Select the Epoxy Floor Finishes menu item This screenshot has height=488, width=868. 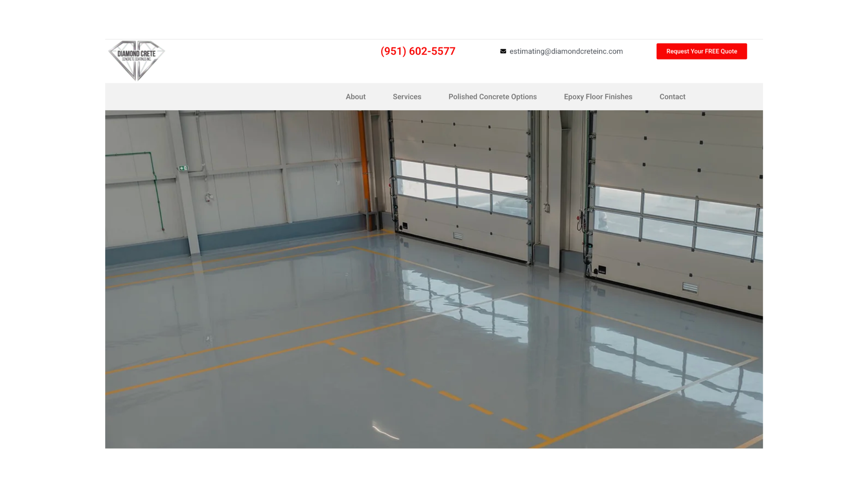[598, 97]
